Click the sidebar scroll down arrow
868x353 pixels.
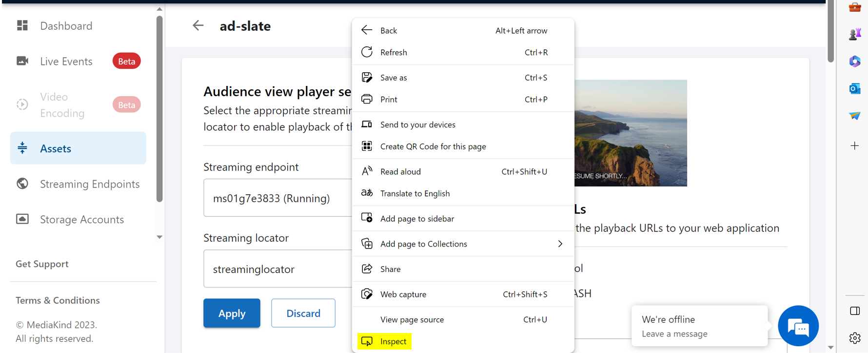tap(159, 237)
